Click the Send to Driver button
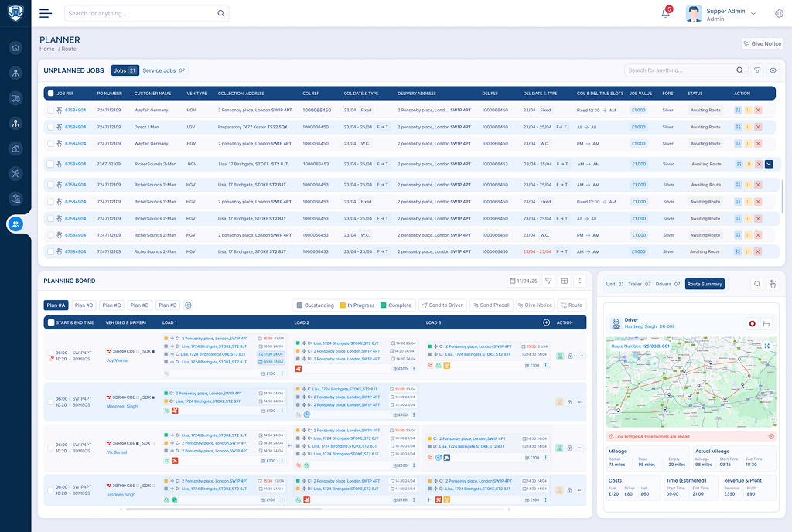Viewport: 792px width, 532px height. point(442,305)
